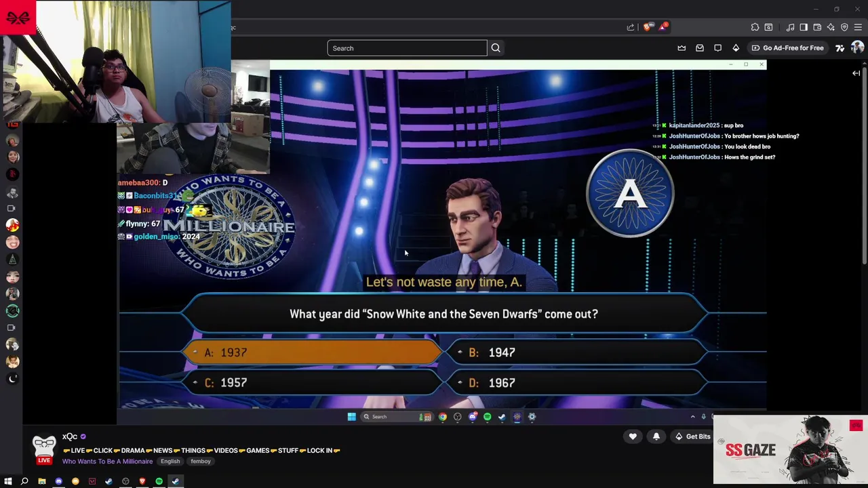Click the English tag
Image resolution: width=868 pixels, height=488 pixels.
(170, 462)
